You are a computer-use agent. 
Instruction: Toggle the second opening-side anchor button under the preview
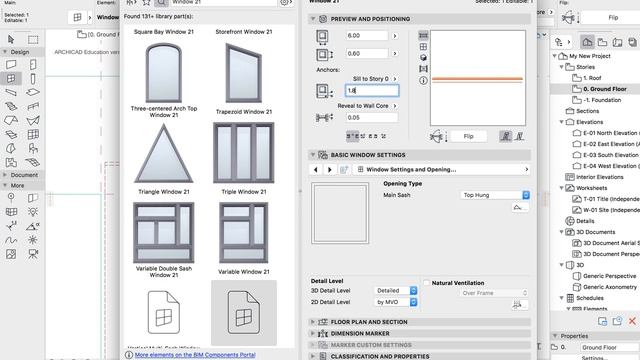(519, 136)
